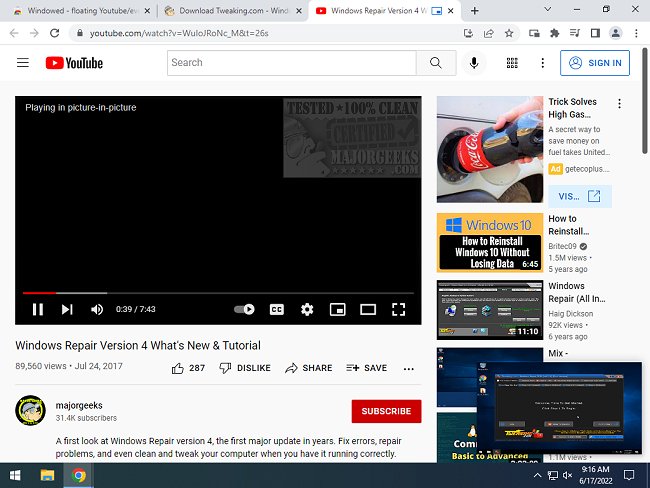This screenshot has height=488, width=650.
Task: Enter full screen mode
Action: click(x=398, y=309)
